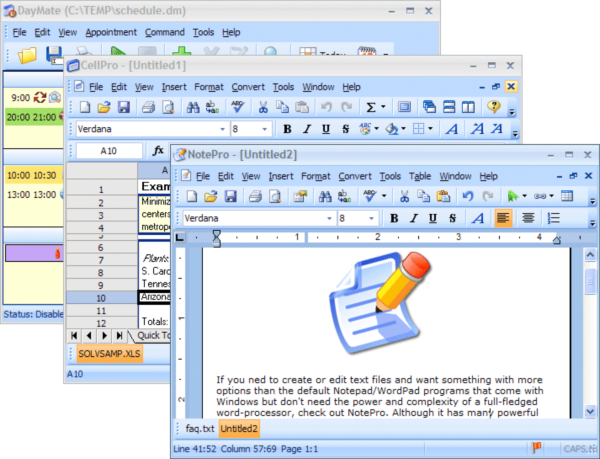The width and height of the screenshot is (600, 459).
Task: Click the CellPro help question mark icon
Action: (494, 106)
